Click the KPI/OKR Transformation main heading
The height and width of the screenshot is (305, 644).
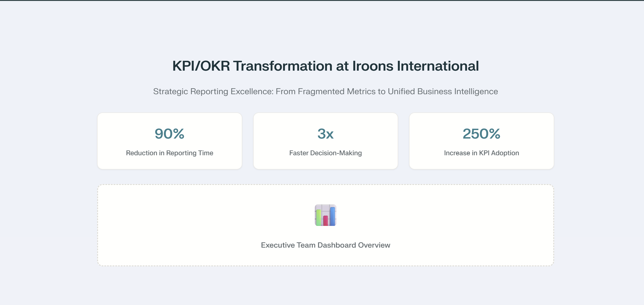[325, 66]
